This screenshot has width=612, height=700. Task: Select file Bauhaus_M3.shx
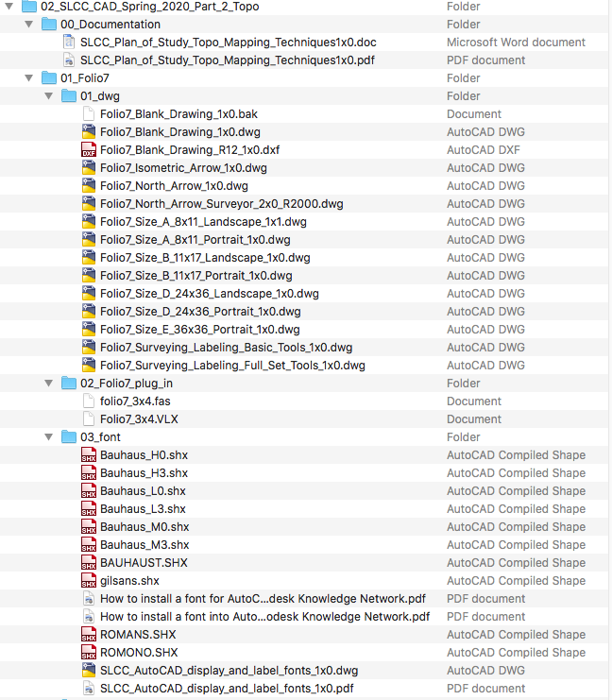144,545
